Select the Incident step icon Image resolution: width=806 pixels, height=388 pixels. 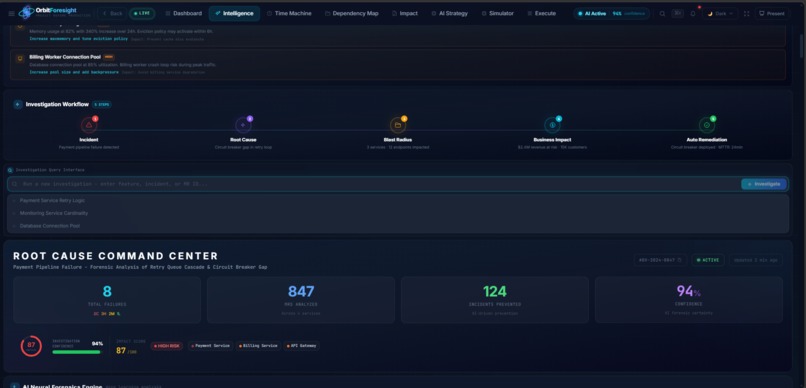(x=89, y=125)
